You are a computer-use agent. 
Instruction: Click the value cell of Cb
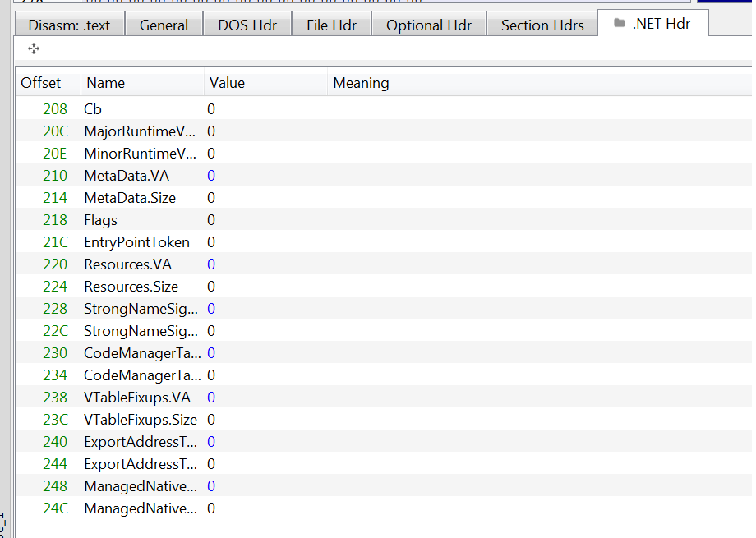tap(211, 109)
